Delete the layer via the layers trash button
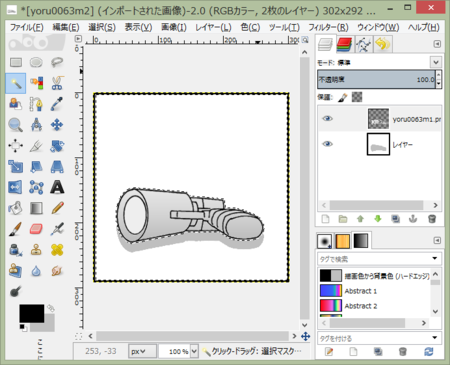The image size is (450, 365). (x=432, y=219)
